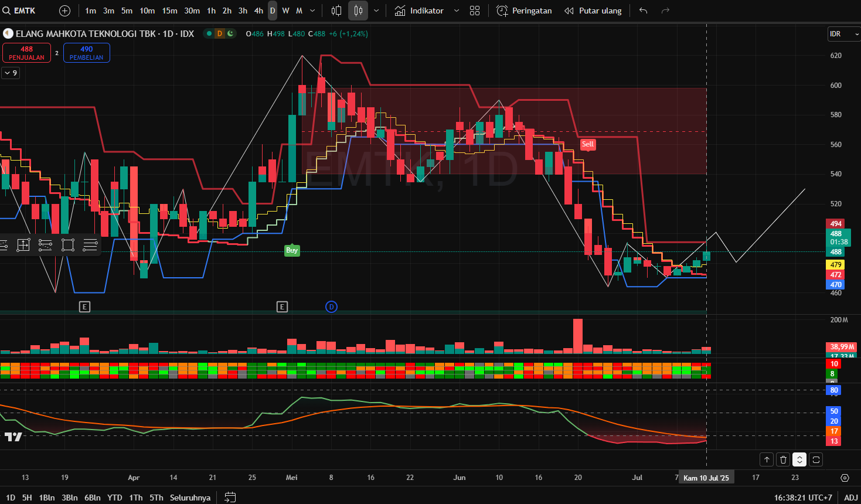Expand the timeframe list chevron
861x504 pixels.
312,11
